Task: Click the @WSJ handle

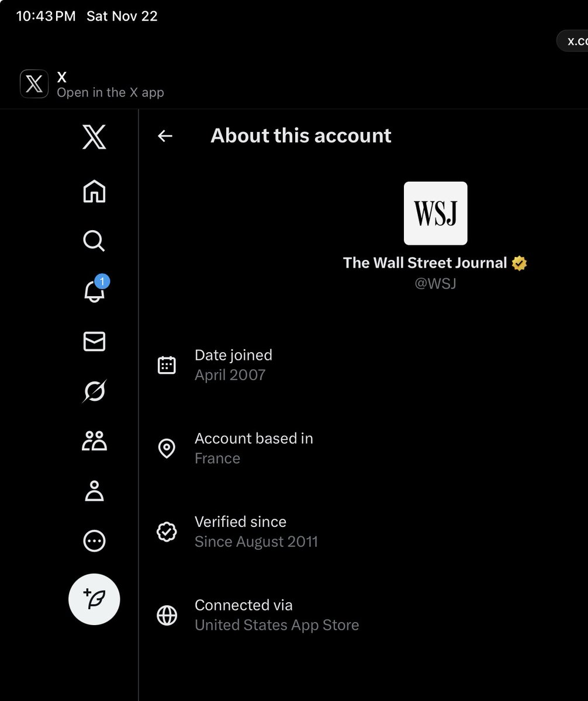Action: [x=434, y=283]
